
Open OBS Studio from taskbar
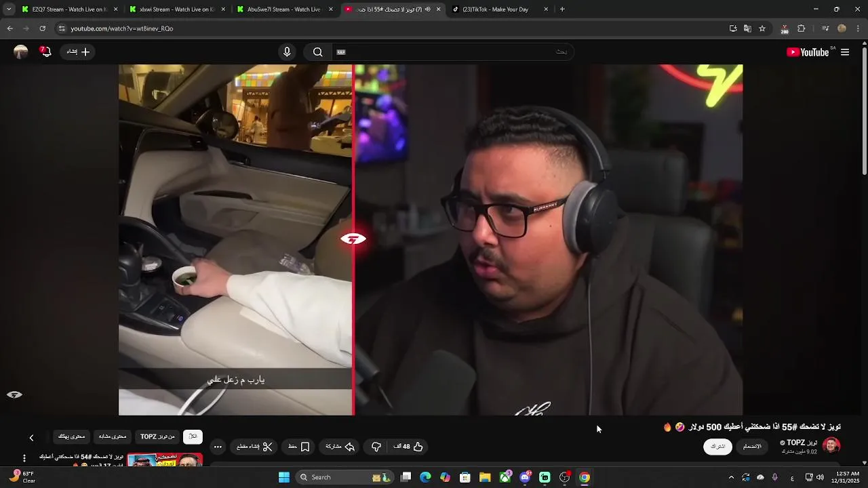pos(564,477)
